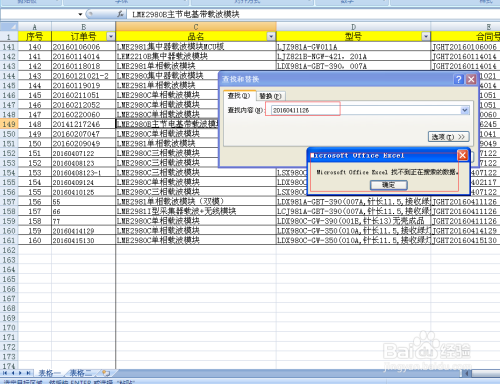Click the Select All corner triangle
This screenshot has height=384, width=500.
click(9, 27)
